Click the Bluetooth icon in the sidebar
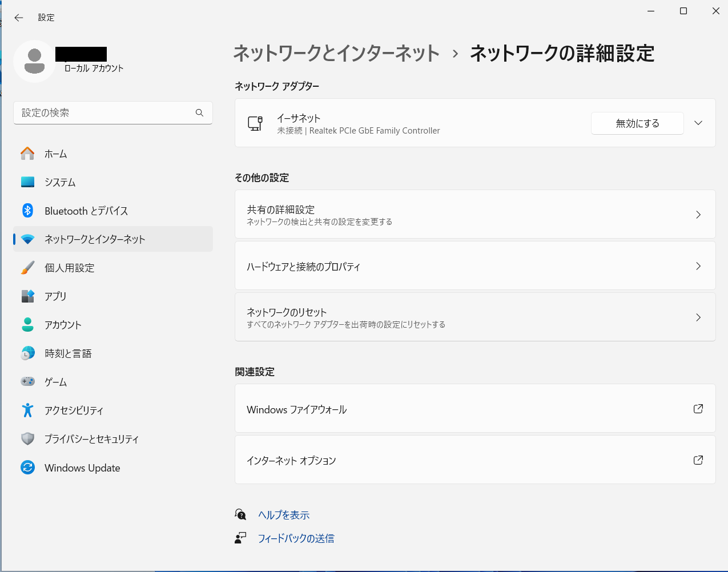The width and height of the screenshot is (728, 572). click(x=27, y=211)
